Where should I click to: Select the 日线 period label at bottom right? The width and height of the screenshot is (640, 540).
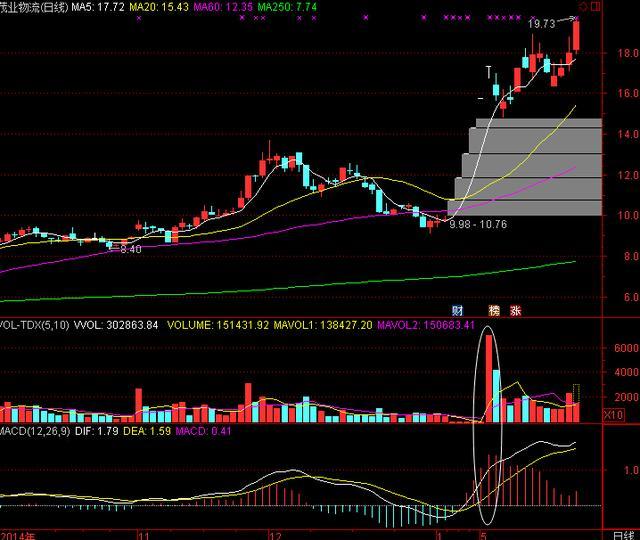(623, 534)
